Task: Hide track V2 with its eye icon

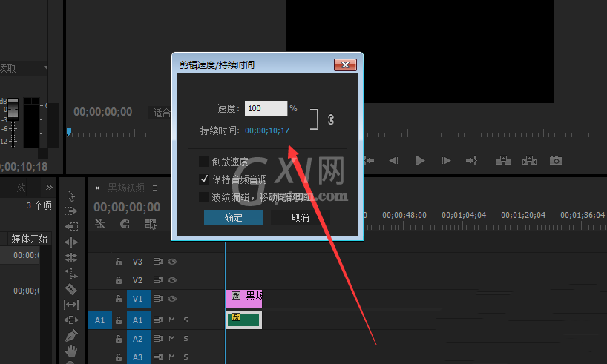Action: [172, 279]
